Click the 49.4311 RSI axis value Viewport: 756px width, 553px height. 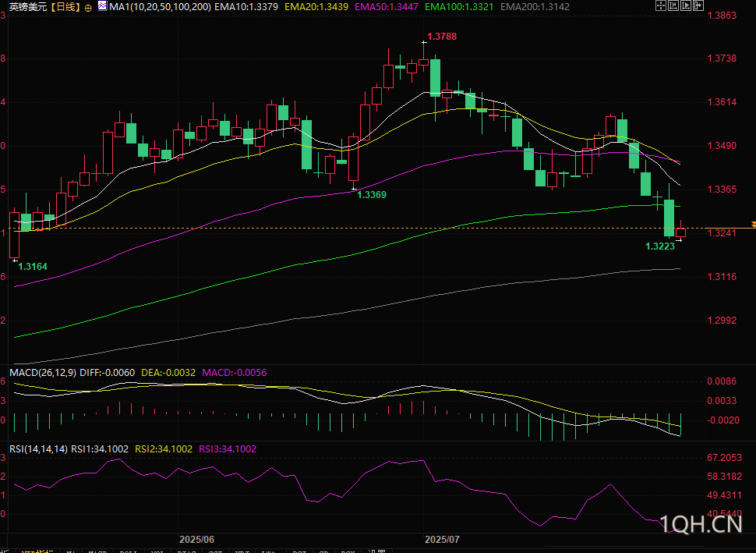tap(724, 495)
